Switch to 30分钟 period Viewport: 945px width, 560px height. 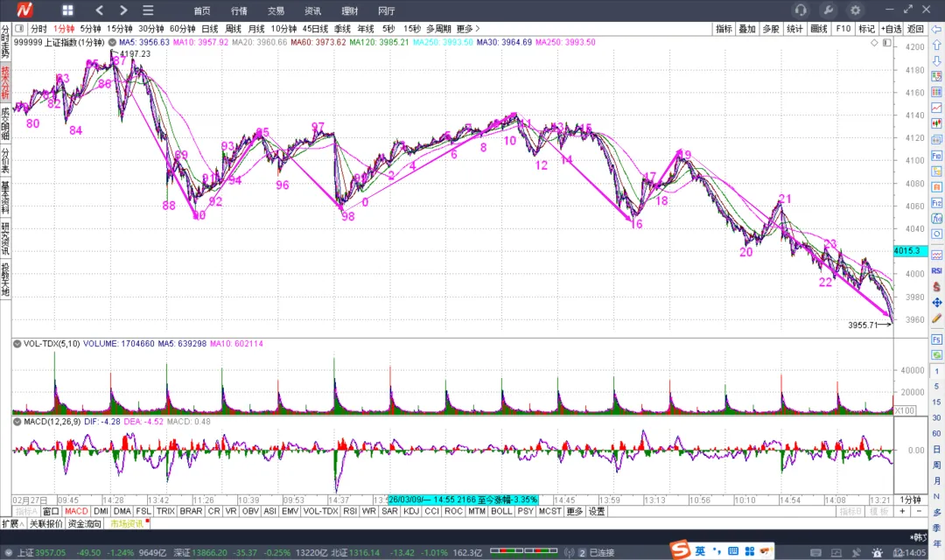tap(151, 28)
